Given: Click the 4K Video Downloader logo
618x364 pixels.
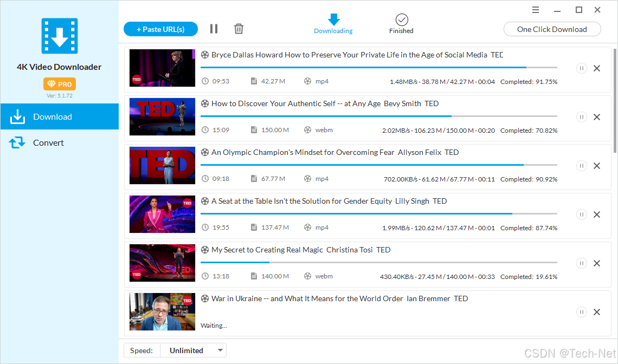Looking at the screenshot, I should point(60,36).
